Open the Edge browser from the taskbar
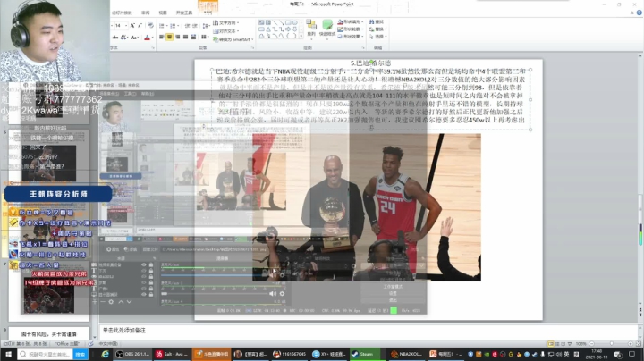This screenshot has height=361, width=644. coord(106,354)
